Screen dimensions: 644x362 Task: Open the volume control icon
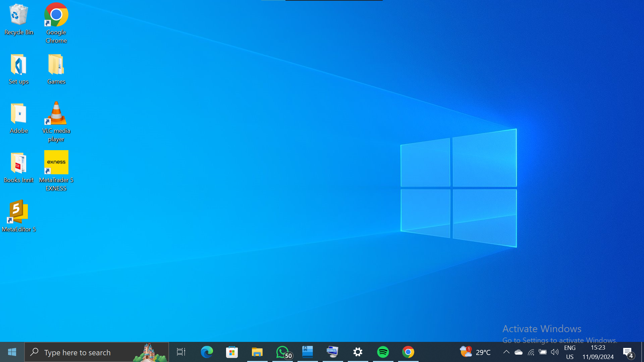[555, 352]
